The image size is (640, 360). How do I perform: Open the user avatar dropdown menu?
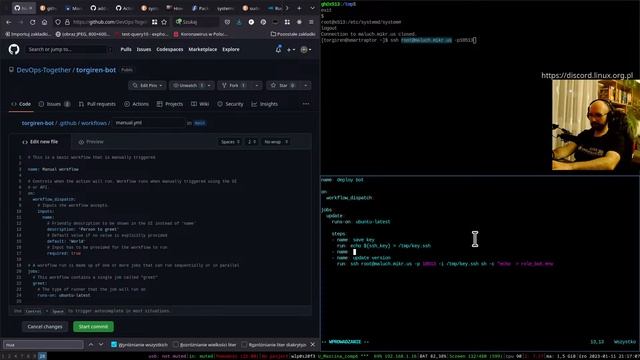[x=306, y=49]
